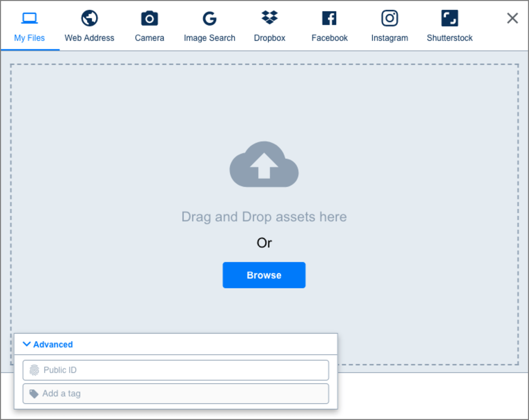Close the upload widget
This screenshot has height=420, width=529.
click(512, 18)
